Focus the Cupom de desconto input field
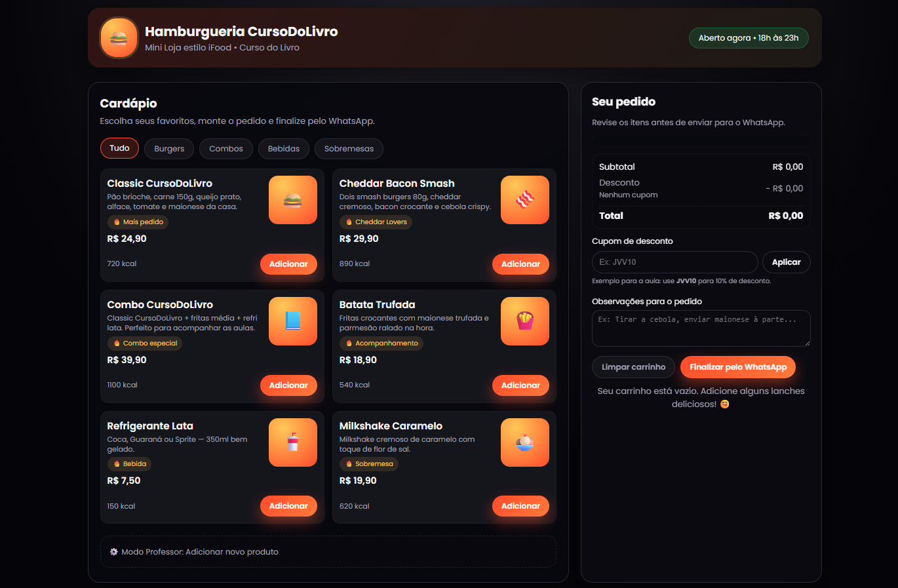The width and height of the screenshot is (898, 588). click(674, 262)
